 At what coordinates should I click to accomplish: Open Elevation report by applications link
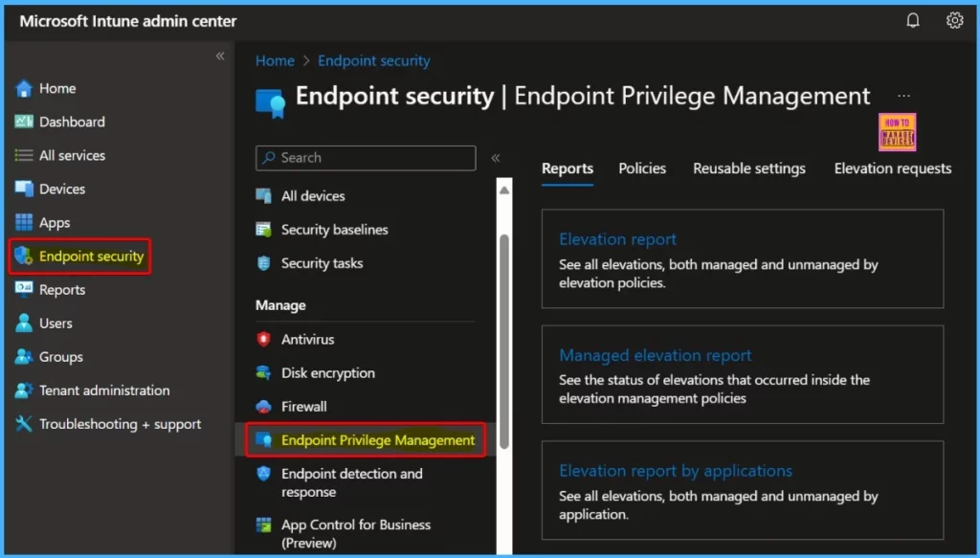pyautogui.click(x=676, y=471)
